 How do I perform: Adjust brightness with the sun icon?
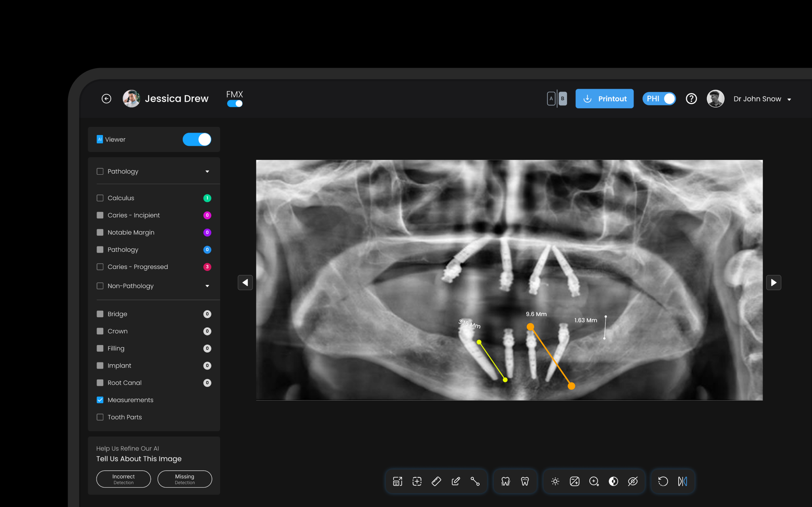click(555, 481)
